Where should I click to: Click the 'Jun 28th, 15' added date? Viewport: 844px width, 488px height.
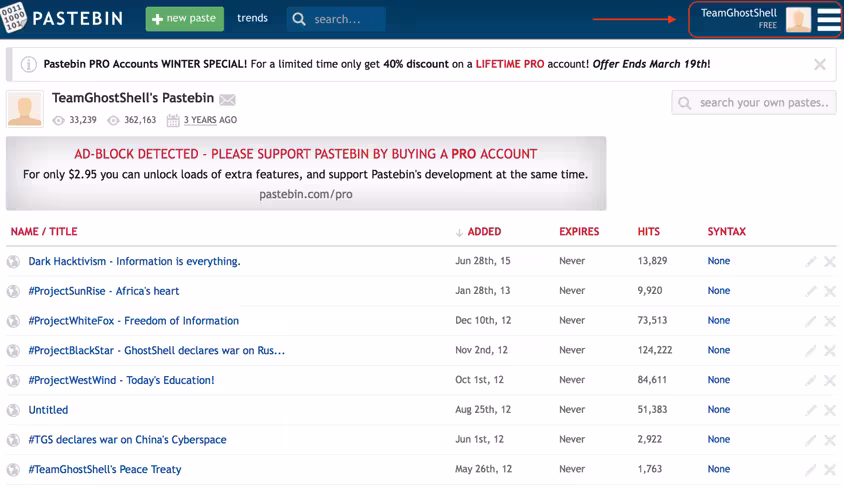pos(483,261)
